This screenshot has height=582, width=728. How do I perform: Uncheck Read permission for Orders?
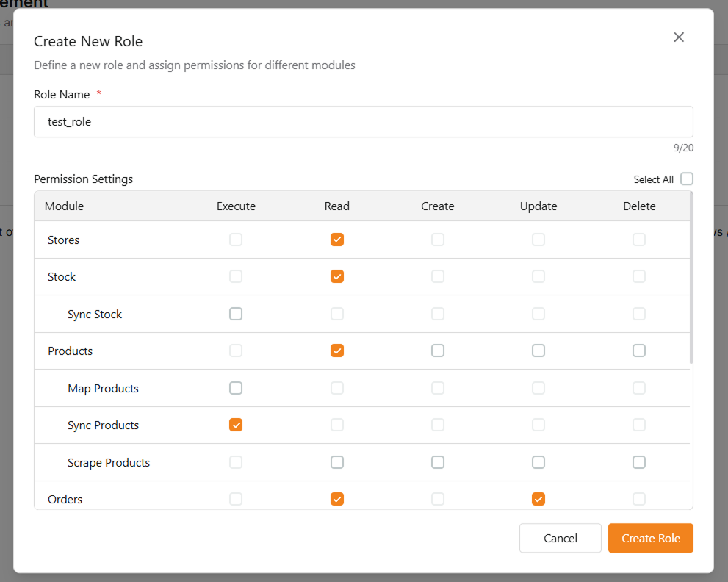pos(337,499)
